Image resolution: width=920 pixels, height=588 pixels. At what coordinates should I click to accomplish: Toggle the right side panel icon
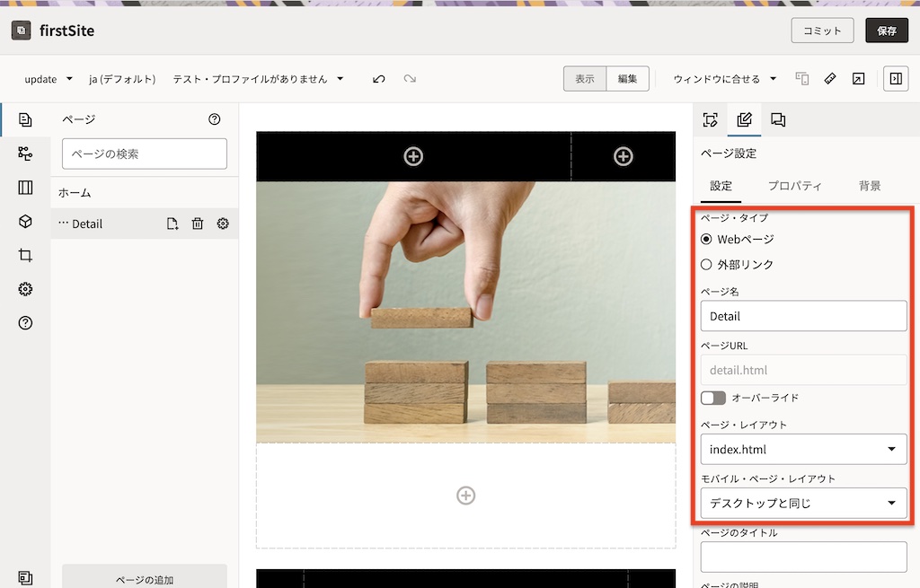[895, 79]
